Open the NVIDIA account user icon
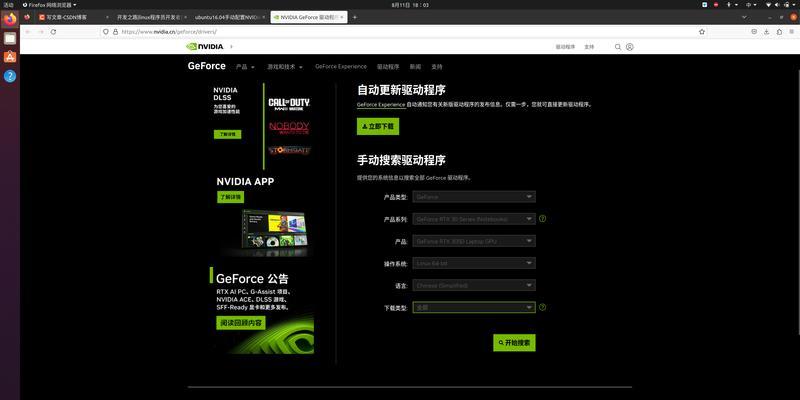This screenshot has height=400, width=800. click(630, 47)
